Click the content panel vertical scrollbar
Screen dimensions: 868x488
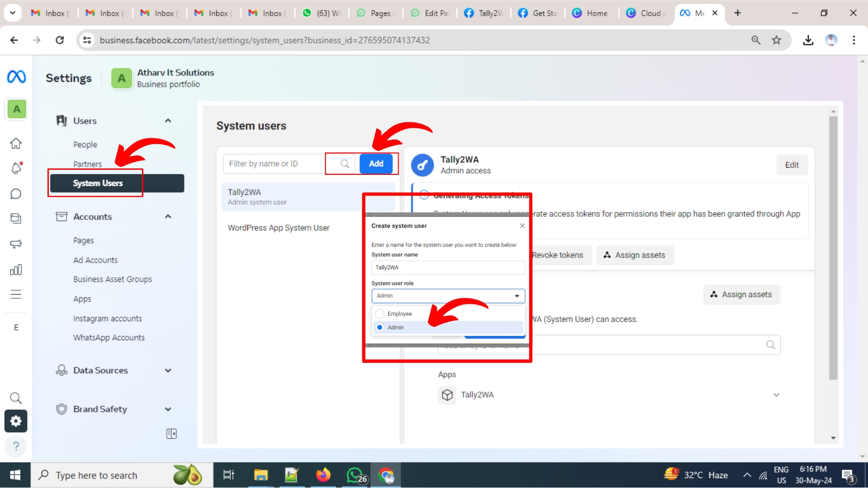click(x=833, y=248)
